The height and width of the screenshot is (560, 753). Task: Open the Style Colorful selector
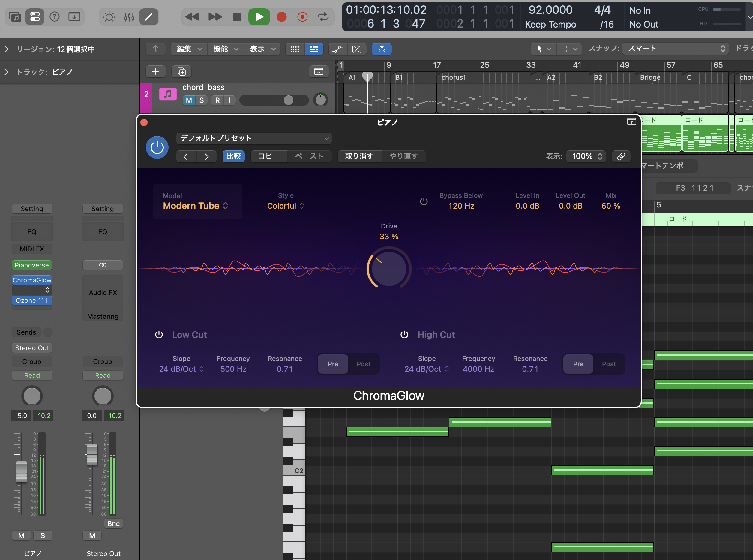point(286,206)
